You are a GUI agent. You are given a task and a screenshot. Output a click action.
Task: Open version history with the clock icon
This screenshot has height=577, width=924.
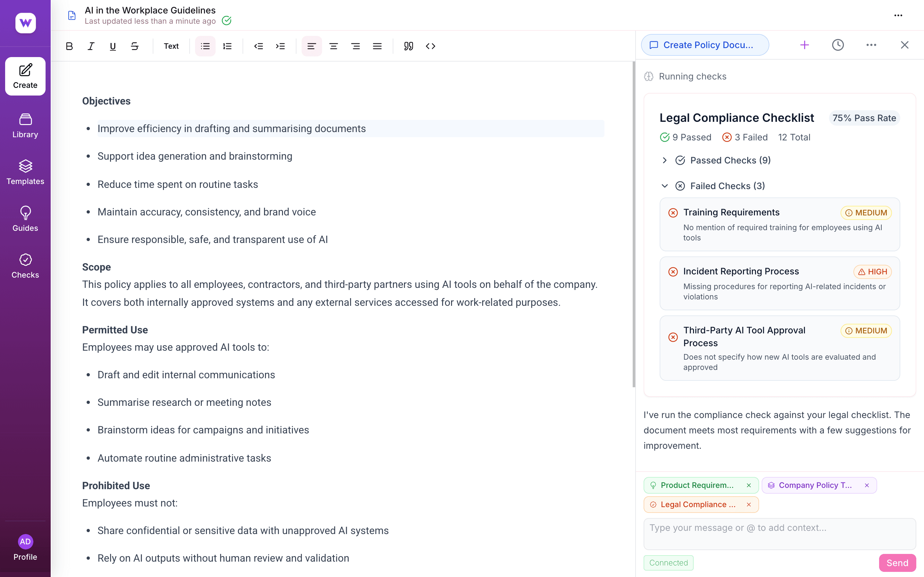pos(838,45)
